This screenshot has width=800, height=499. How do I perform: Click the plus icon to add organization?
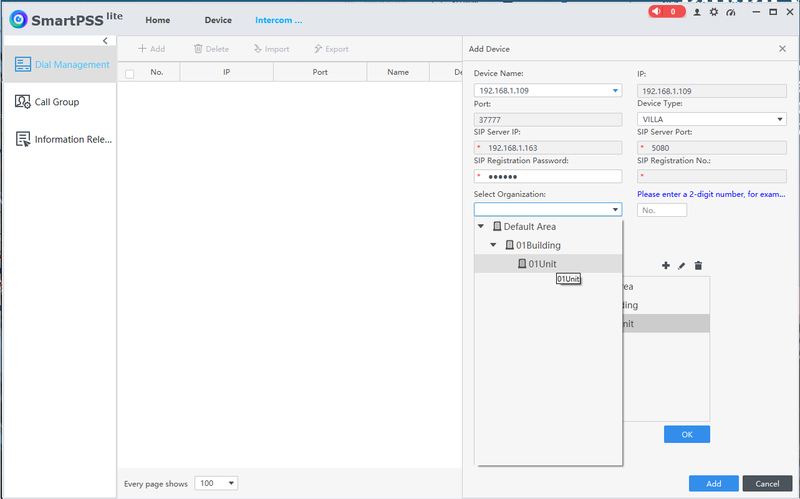pos(665,265)
